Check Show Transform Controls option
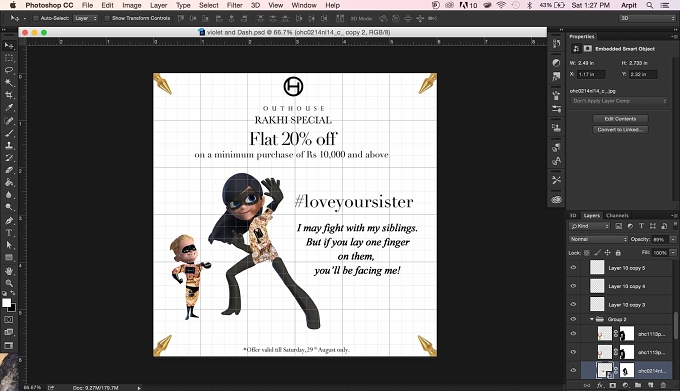The width and height of the screenshot is (680, 391). click(x=107, y=18)
